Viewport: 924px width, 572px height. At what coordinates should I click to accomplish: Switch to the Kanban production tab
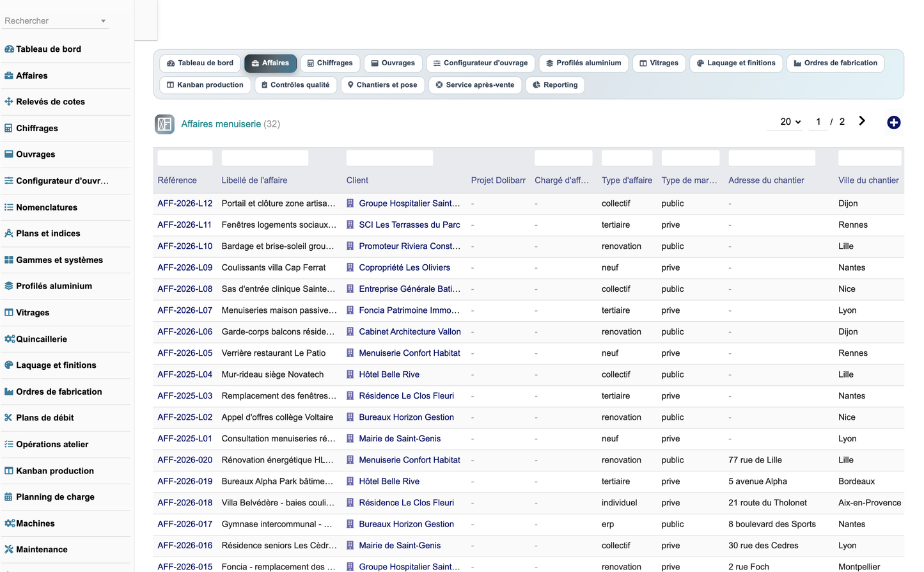point(205,85)
